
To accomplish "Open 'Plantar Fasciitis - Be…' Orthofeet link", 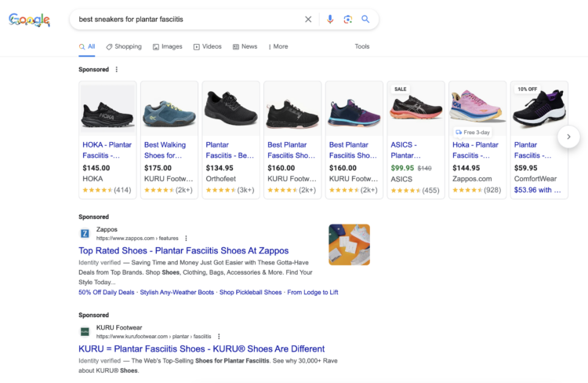I will [x=230, y=150].
